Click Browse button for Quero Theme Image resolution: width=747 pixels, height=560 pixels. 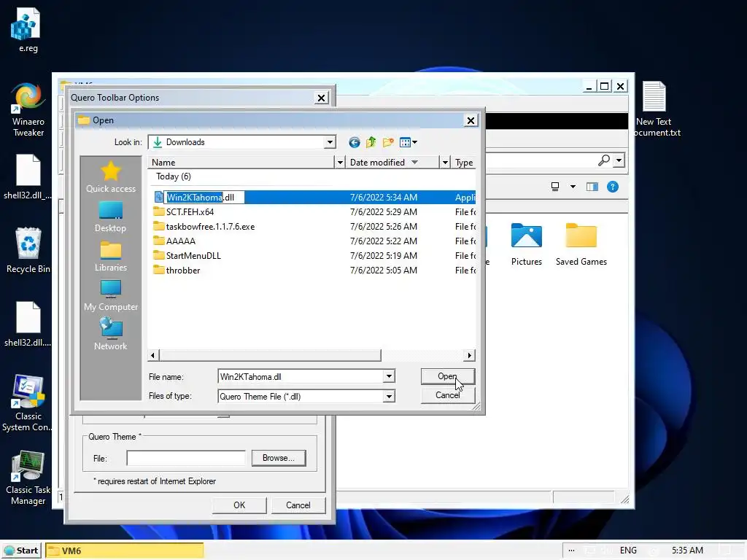coord(279,458)
